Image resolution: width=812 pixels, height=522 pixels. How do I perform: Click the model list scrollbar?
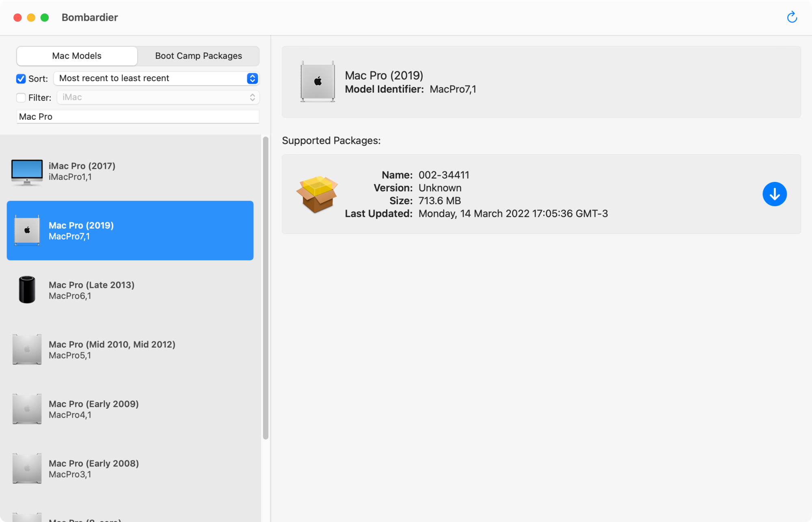(266, 288)
